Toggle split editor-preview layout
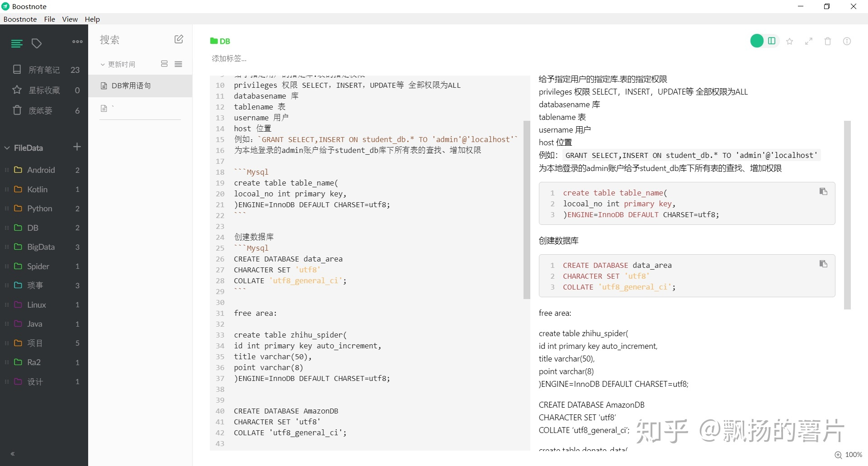Screen dimensions: 868x466 pyautogui.click(x=772, y=41)
